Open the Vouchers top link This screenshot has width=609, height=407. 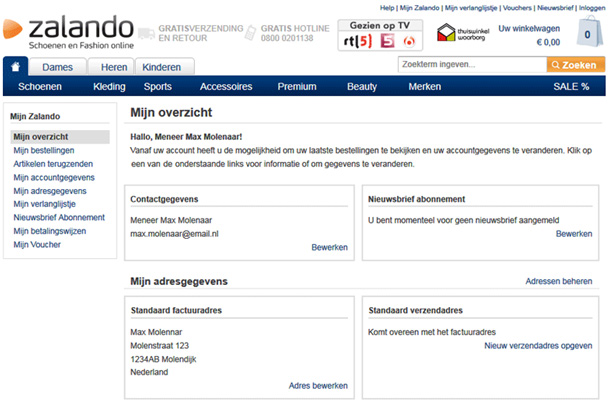[517, 8]
